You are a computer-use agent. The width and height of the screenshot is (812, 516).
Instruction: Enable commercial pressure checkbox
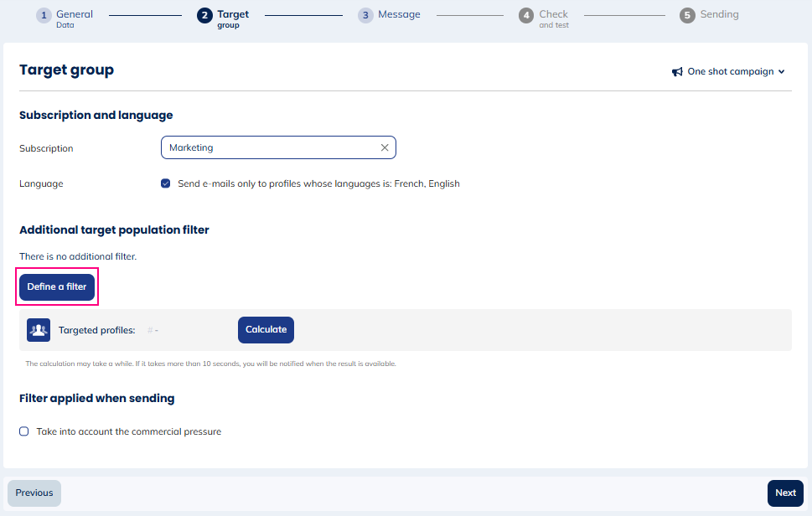pyautogui.click(x=24, y=431)
